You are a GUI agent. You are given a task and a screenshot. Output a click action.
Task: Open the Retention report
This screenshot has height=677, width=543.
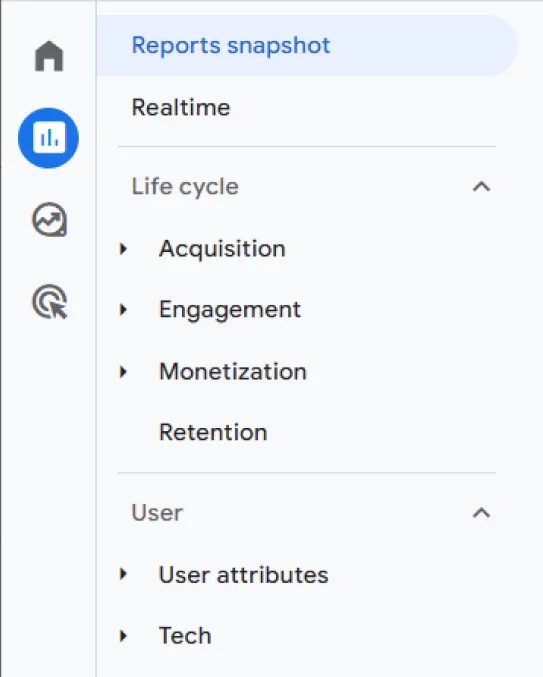(x=213, y=432)
